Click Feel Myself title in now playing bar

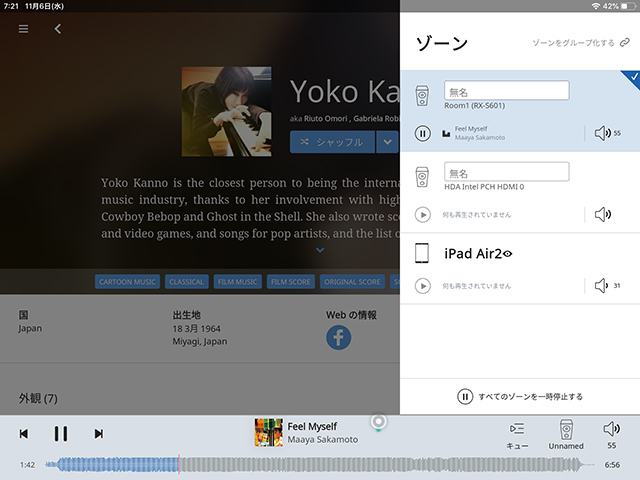pos(312,427)
